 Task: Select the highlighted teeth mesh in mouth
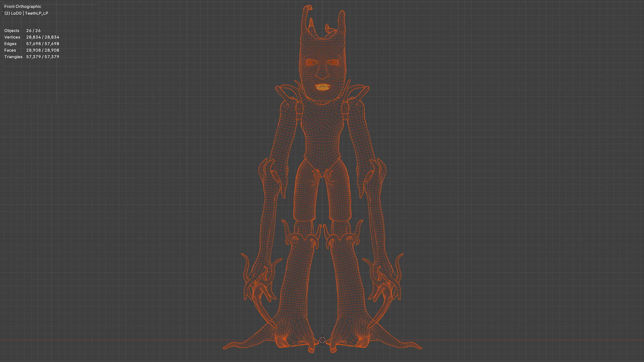tap(322, 88)
